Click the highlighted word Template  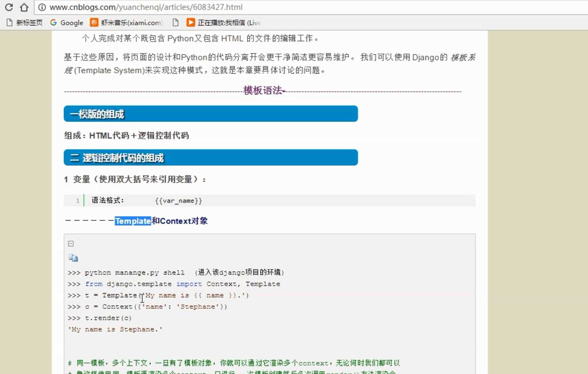click(133, 221)
